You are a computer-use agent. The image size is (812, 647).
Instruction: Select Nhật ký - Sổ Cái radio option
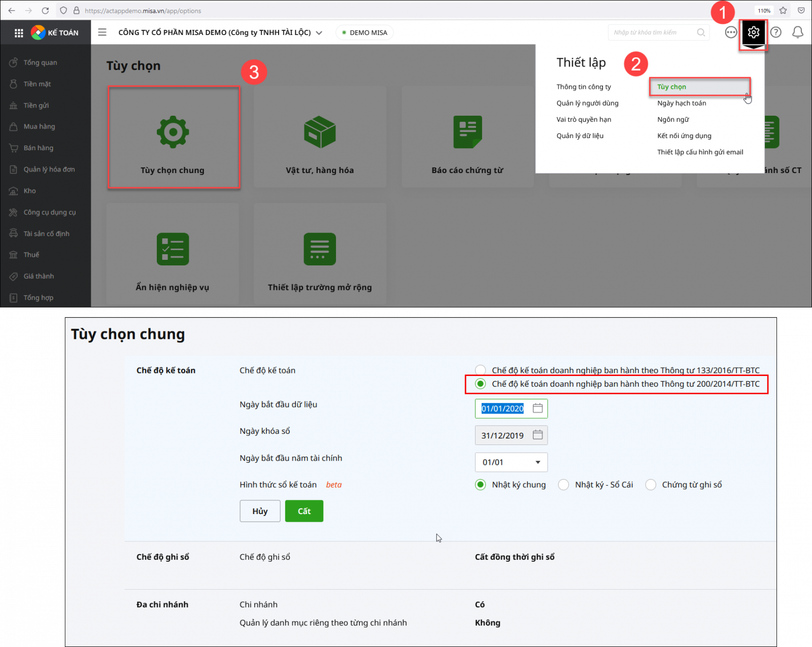[563, 485]
